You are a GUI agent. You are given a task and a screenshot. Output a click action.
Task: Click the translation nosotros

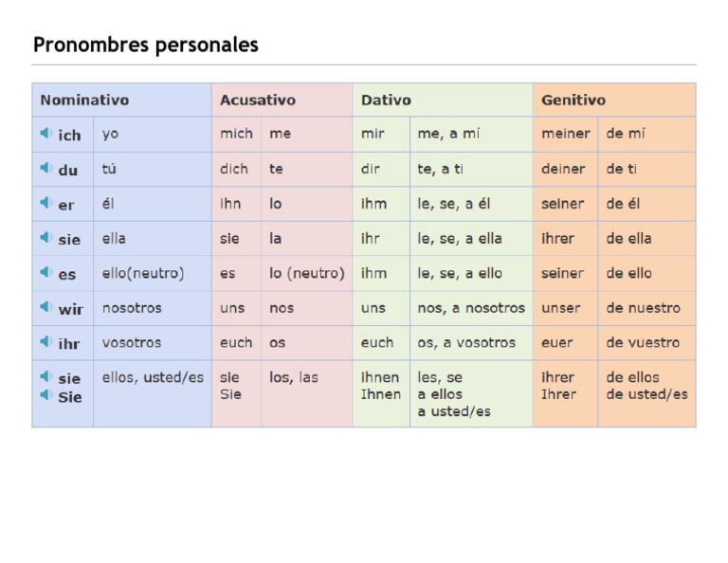132,308
